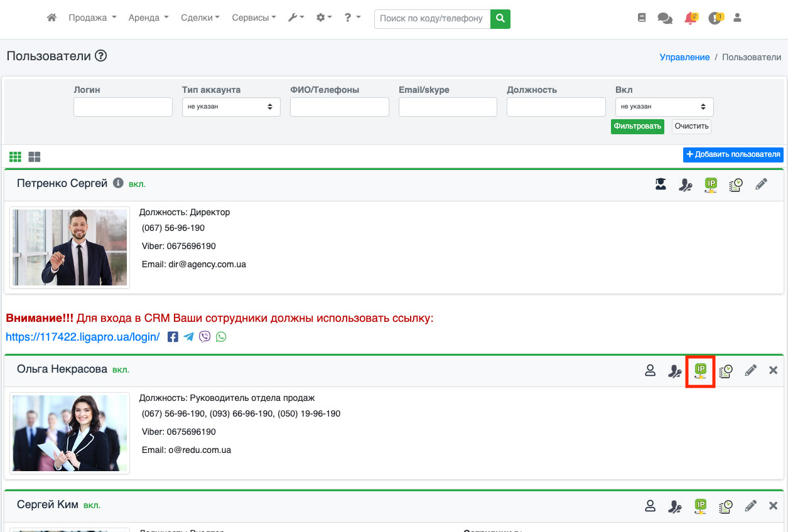788x532 pixels.
Task: Click pencil edit icon for Петренко Сергей
Action: [x=761, y=184]
